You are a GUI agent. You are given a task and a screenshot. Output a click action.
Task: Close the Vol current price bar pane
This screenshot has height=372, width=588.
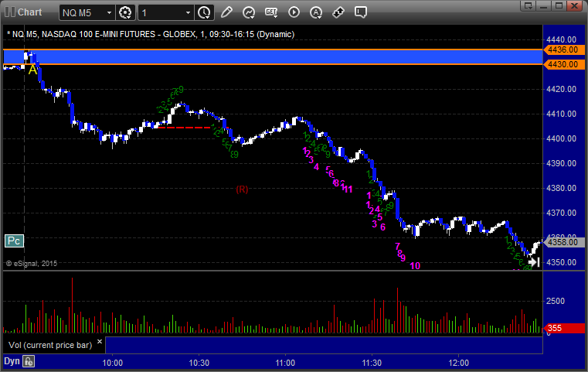point(100,342)
